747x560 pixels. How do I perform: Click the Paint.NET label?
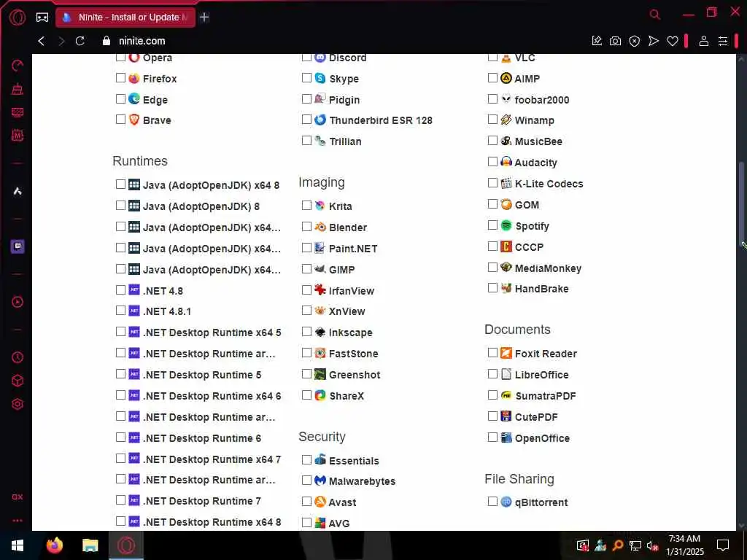tap(353, 249)
